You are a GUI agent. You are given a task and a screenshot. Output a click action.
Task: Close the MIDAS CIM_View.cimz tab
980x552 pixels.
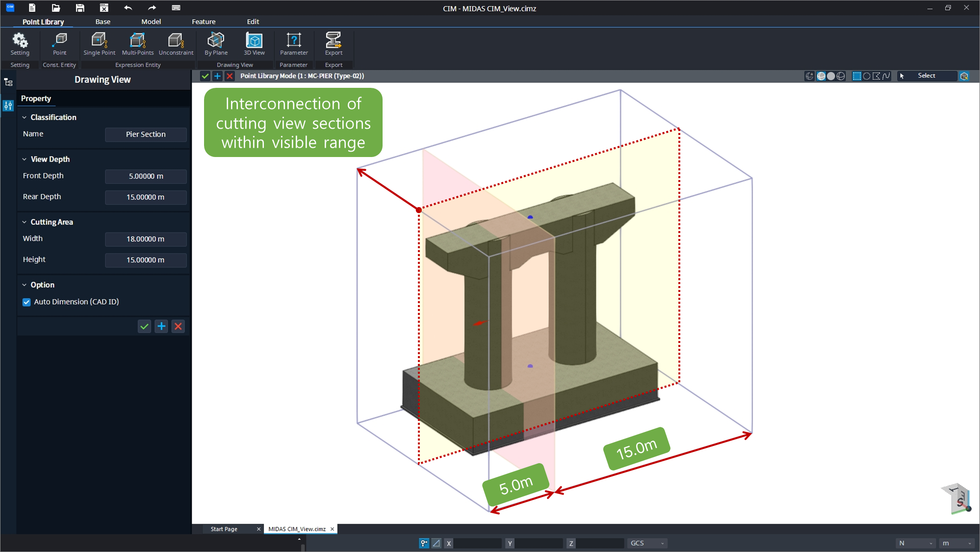[333, 529]
